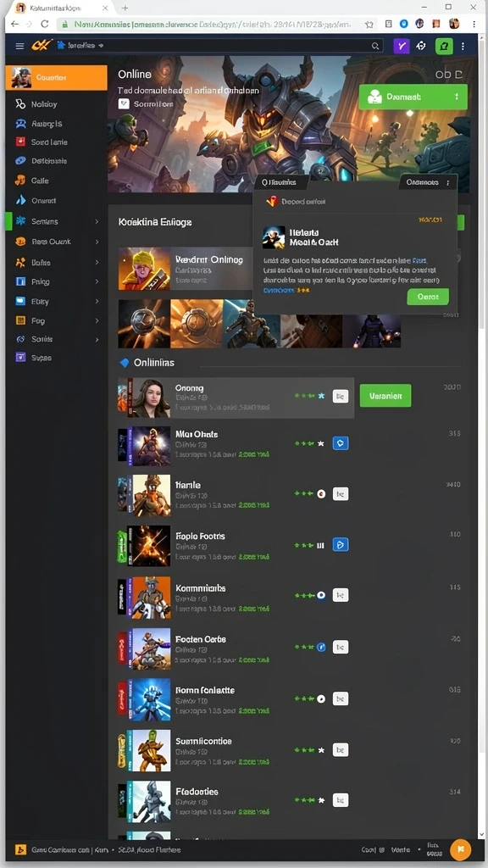
Task: Click the white button in Fladootiee row
Action: coord(341,800)
